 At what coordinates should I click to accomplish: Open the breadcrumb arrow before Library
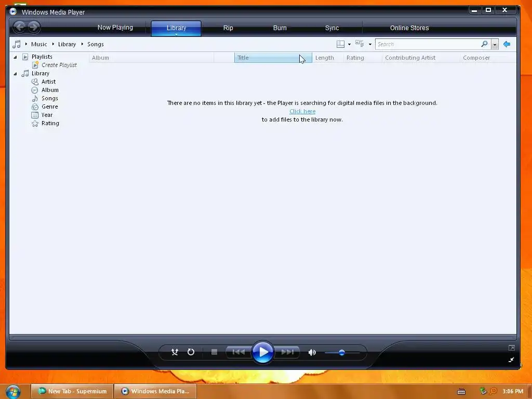54,44
